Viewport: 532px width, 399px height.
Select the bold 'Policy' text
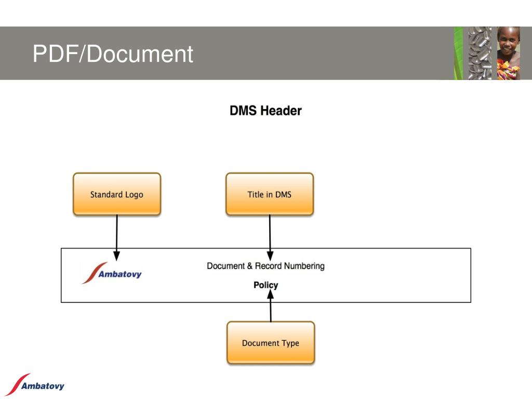(265, 285)
